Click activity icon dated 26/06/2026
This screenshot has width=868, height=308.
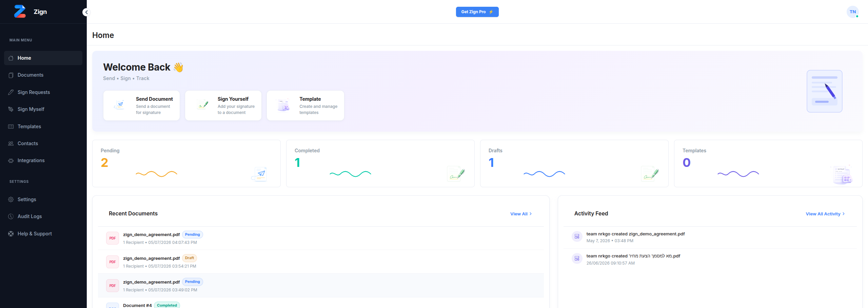tap(577, 258)
